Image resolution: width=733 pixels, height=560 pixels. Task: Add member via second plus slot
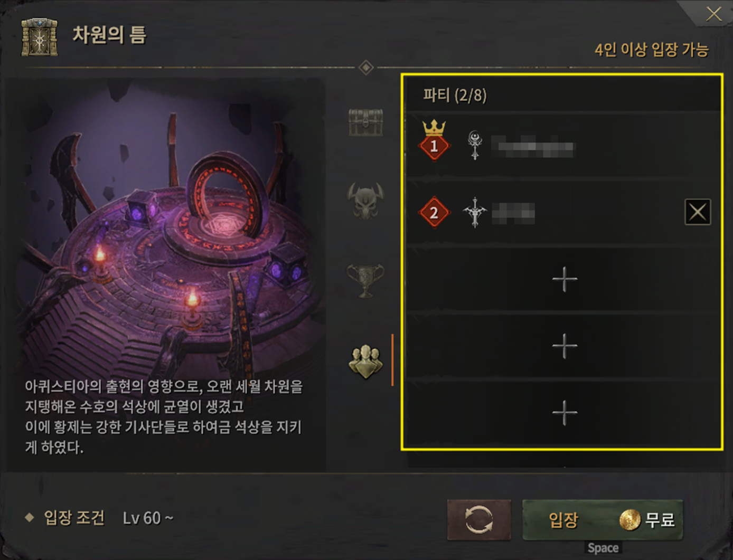point(565,346)
